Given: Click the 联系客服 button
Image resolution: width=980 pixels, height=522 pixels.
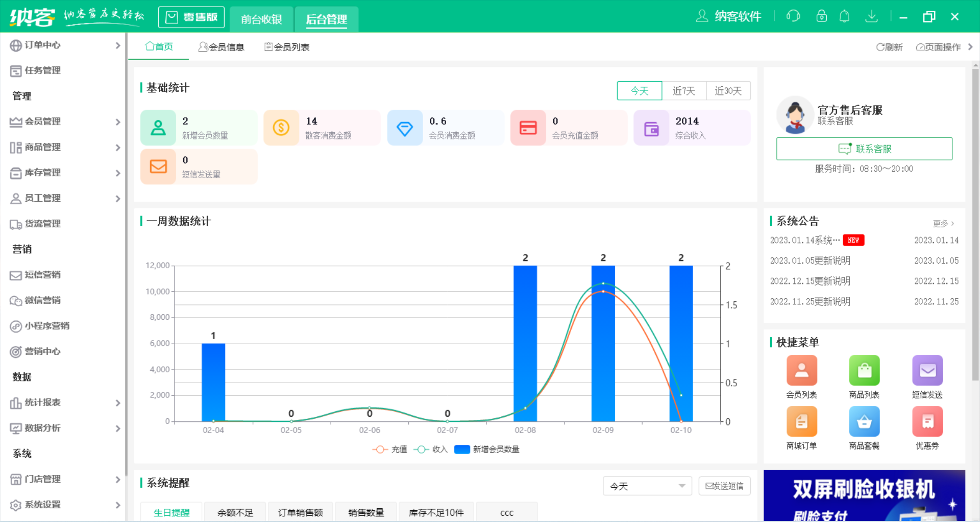Looking at the screenshot, I should coord(864,149).
